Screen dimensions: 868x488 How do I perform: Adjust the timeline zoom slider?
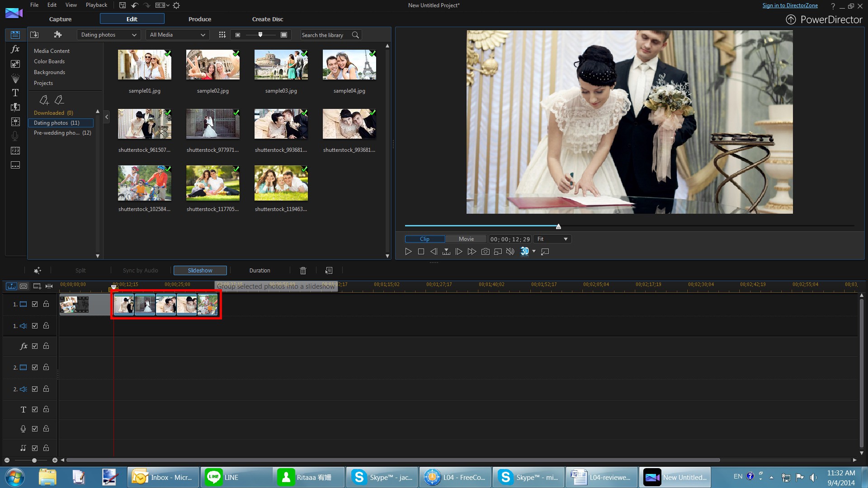coord(34,460)
